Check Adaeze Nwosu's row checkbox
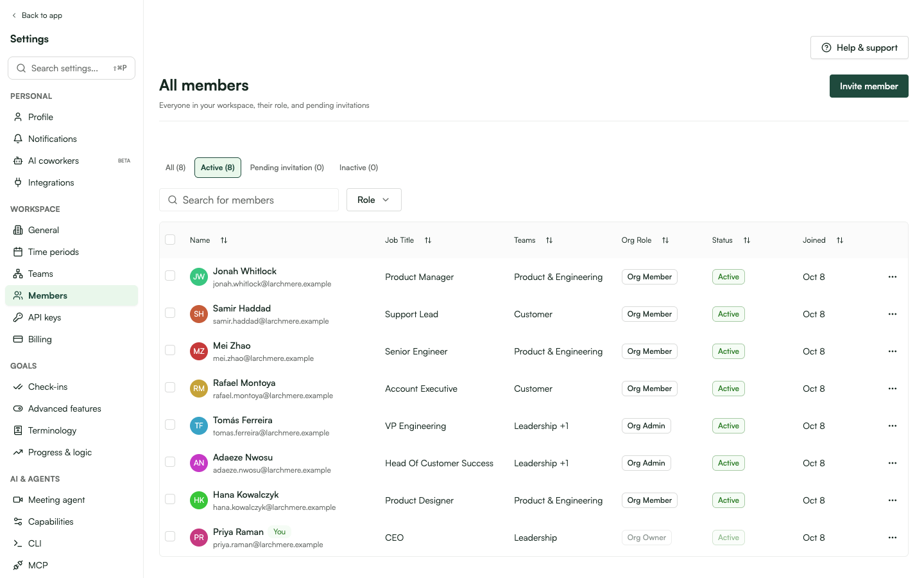Image resolution: width=924 pixels, height=578 pixels. click(x=170, y=462)
